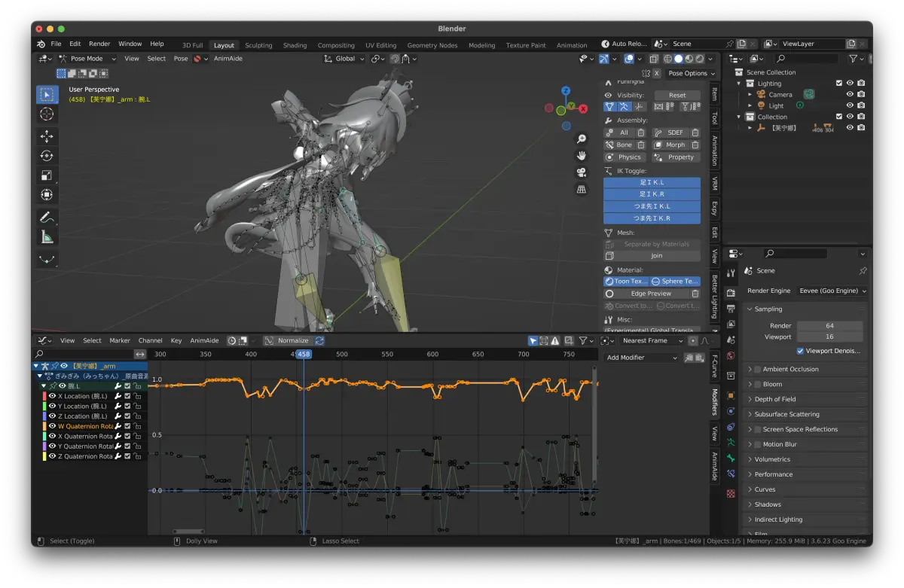
Task: Open the Render Engine dropdown
Action: coord(833,291)
